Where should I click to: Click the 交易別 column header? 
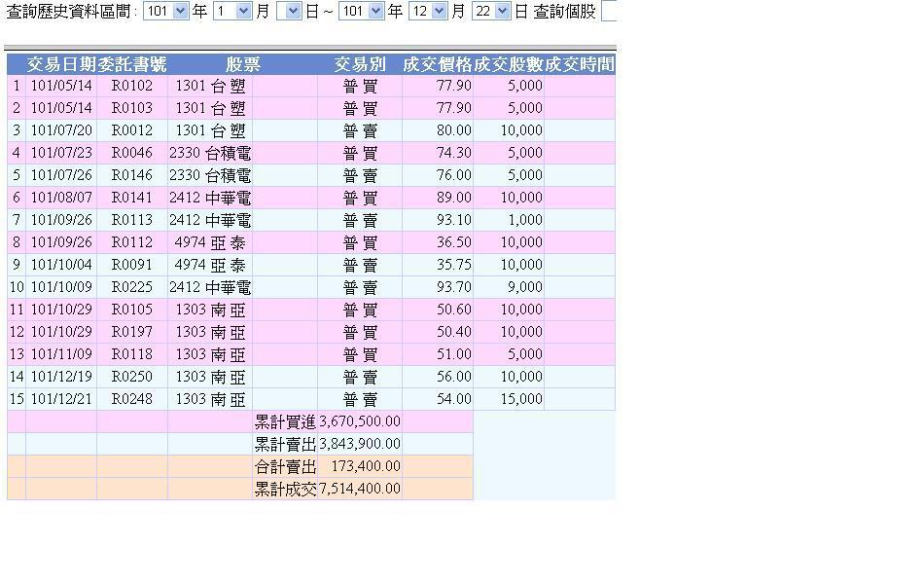pos(360,65)
